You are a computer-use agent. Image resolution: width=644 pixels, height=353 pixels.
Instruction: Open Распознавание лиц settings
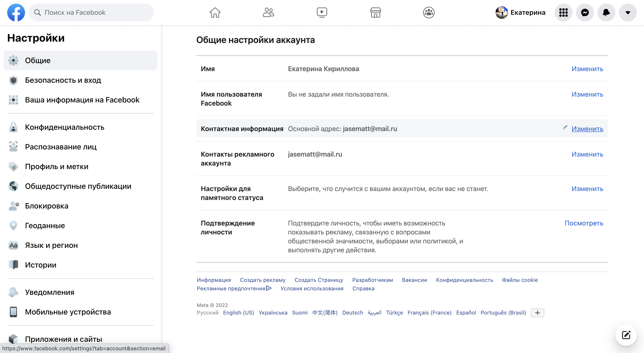pos(80,147)
